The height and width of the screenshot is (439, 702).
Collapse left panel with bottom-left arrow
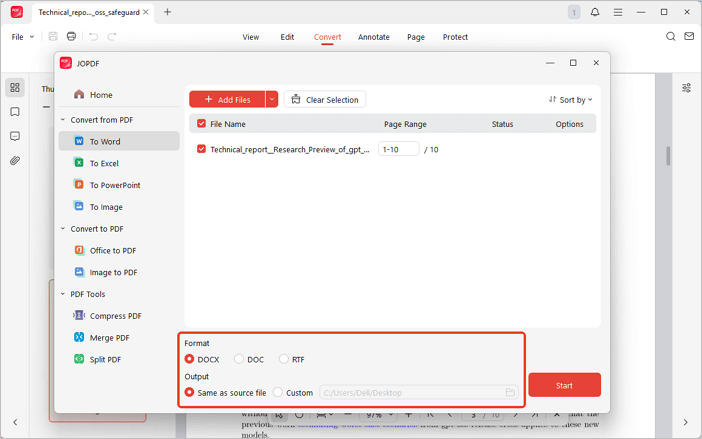click(x=15, y=422)
